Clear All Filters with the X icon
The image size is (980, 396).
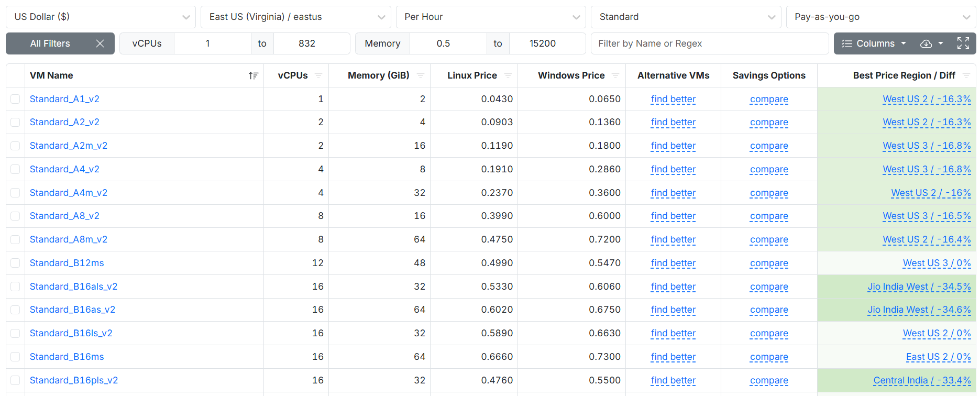100,43
